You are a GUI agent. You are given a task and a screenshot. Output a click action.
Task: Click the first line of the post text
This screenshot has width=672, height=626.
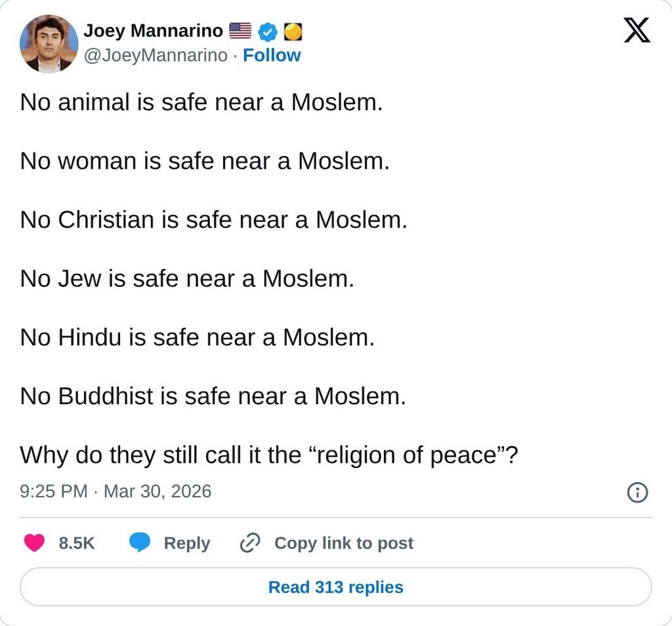point(201,102)
